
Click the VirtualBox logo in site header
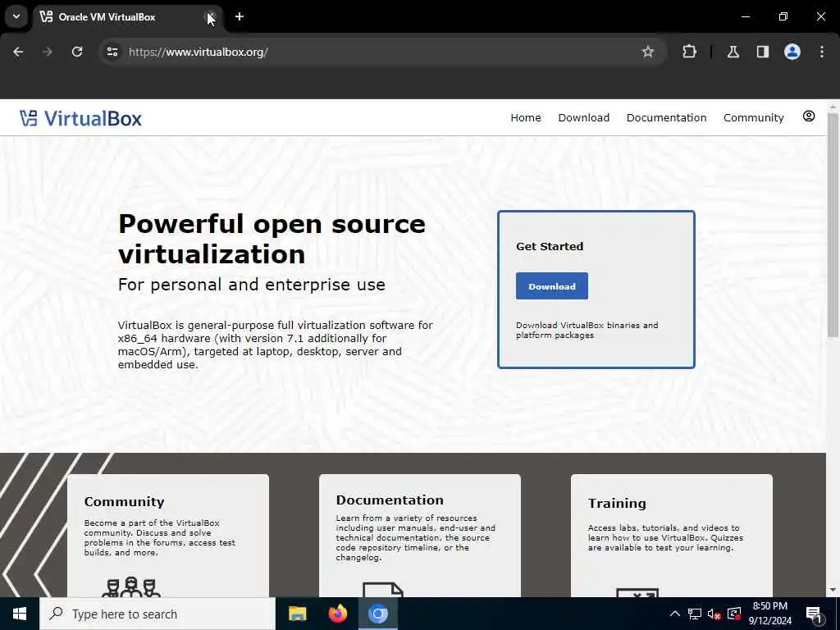point(81,118)
